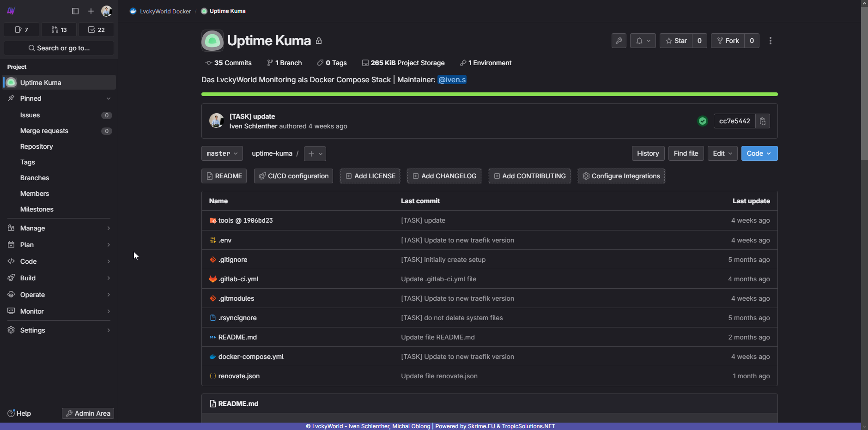Open the assigned merge requests counter
The height and width of the screenshot is (430, 868).
pos(59,30)
